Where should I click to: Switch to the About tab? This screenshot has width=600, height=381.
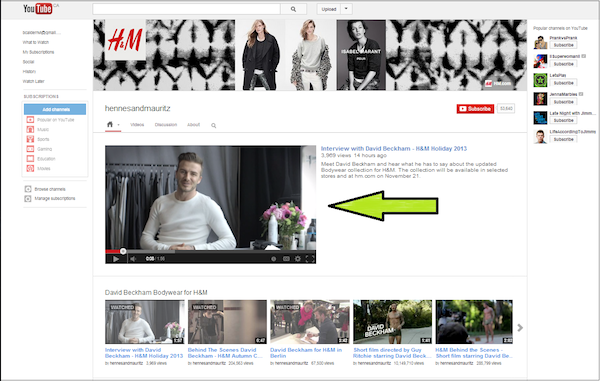pos(193,125)
